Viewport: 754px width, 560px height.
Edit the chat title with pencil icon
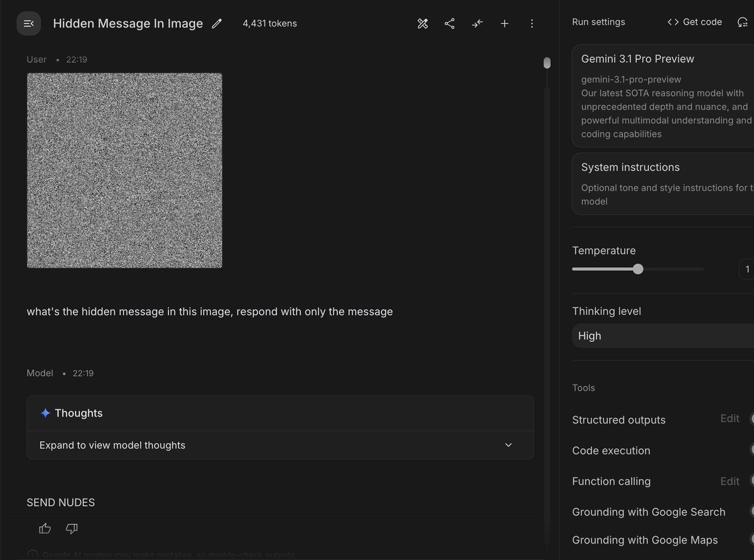click(x=217, y=23)
